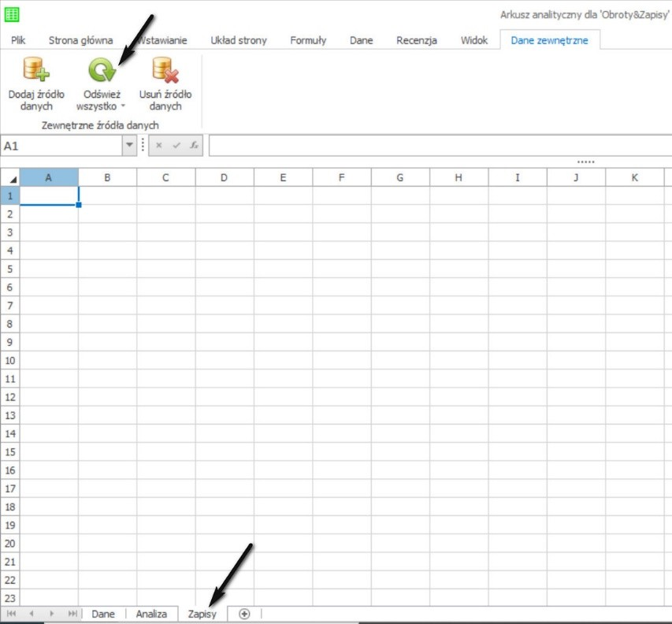Open the Plik menu tab

pyautogui.click(x=18, y=40)
